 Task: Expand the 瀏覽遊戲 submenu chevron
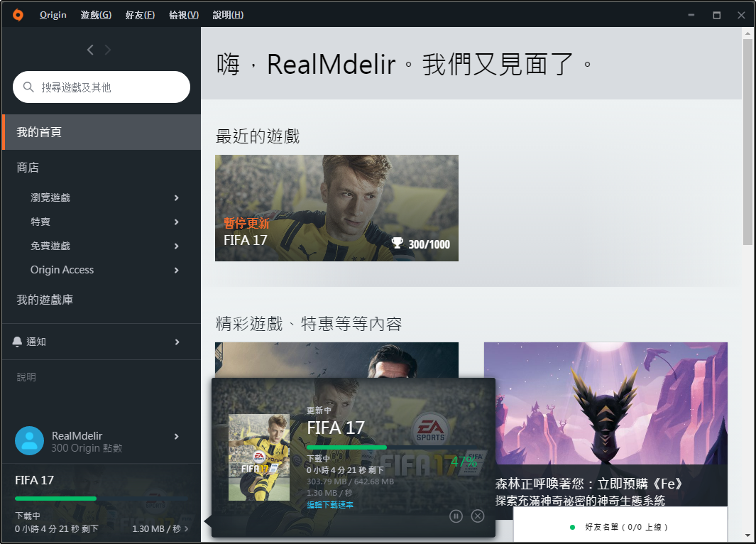[177, 197]
